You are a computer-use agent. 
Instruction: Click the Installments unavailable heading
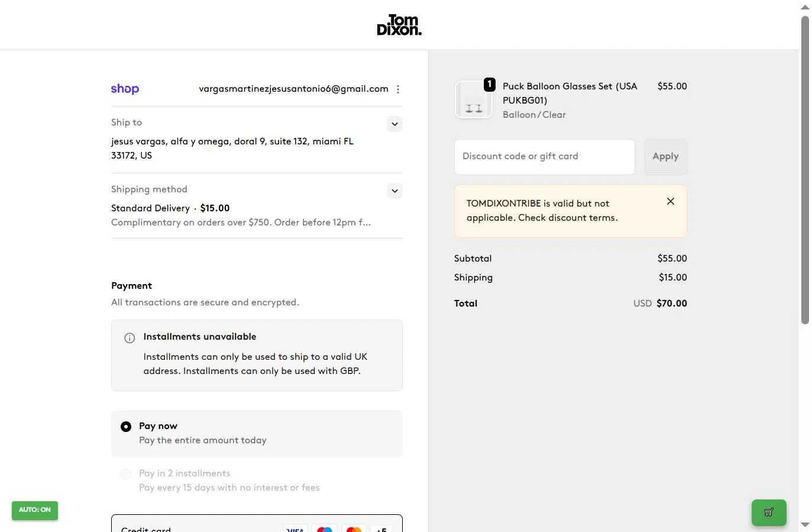(200, 337)
